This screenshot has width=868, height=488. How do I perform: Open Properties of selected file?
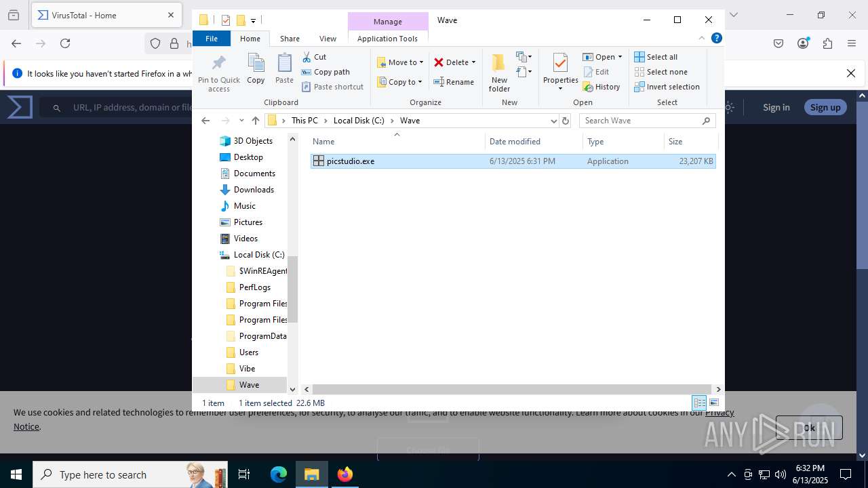560,73
